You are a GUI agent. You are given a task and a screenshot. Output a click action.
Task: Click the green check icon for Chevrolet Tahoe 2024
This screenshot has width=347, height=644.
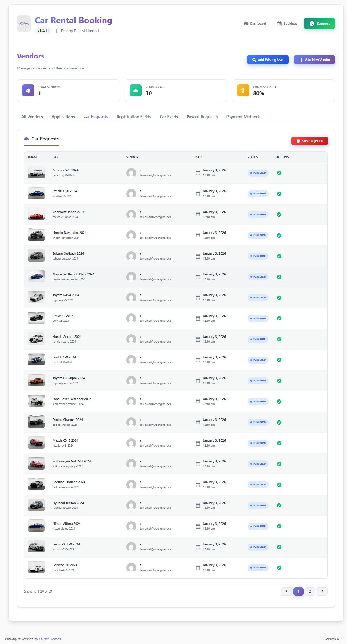click(x=279, y=215)
